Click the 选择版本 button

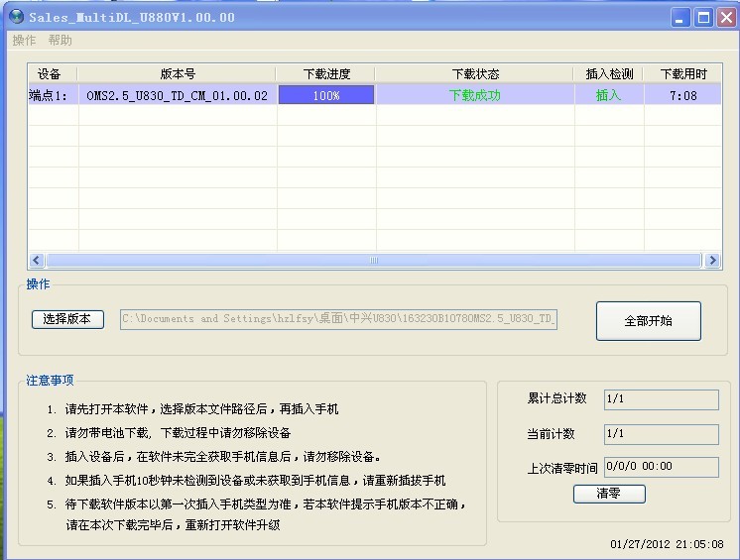(67, 319)
